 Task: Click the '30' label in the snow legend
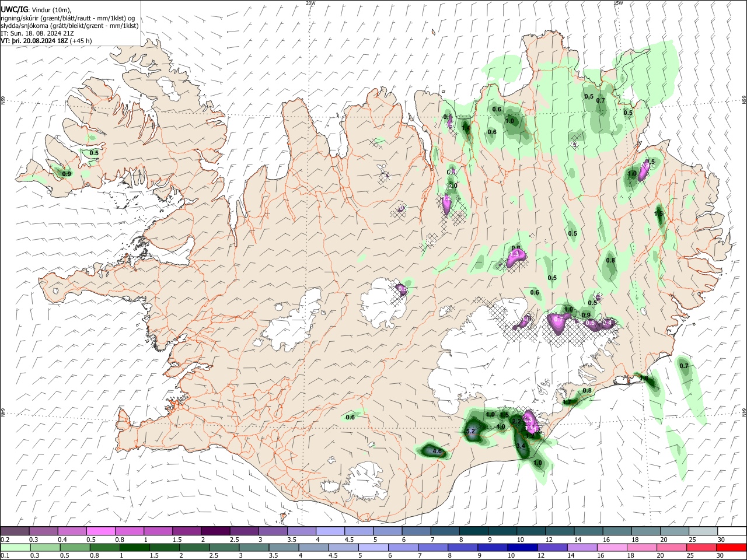721,540
